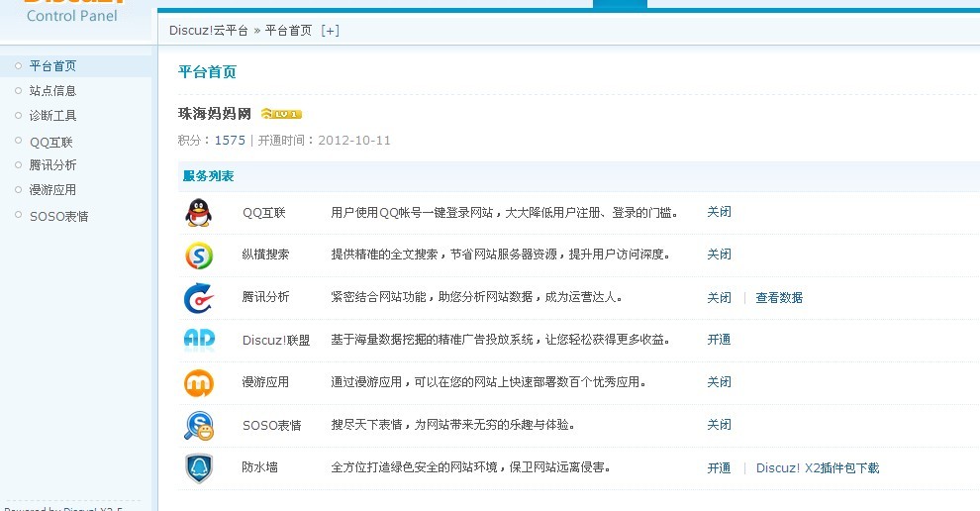
Task: Click the SOSO表情 magnifier smiley icon
Action: (x=199, y=425)
